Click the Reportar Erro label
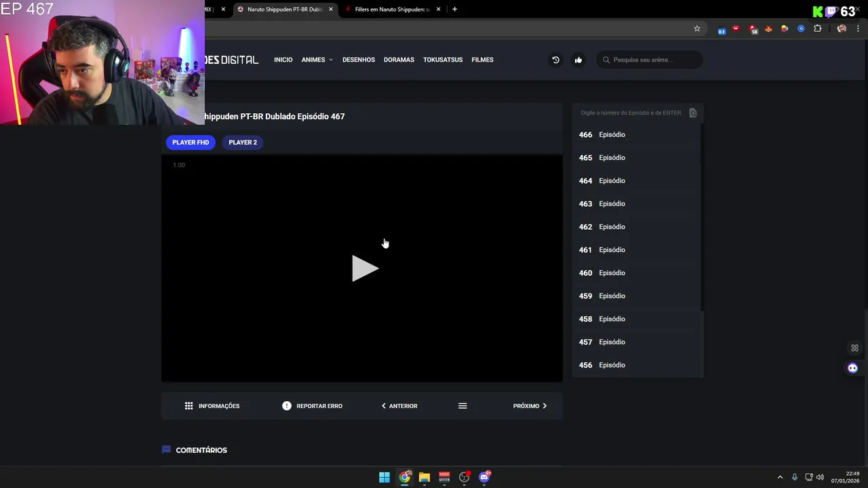The height and width of the screenshot is (488, 868). pos(319,406)
